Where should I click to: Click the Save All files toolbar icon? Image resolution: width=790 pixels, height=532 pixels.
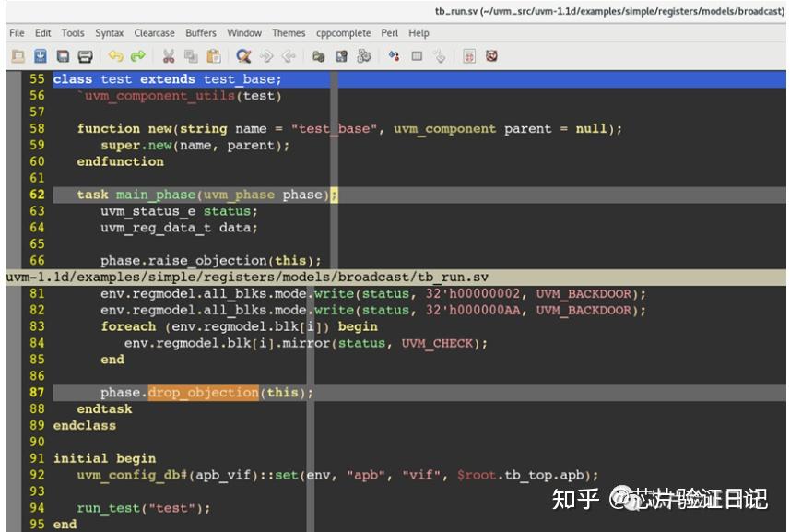point(63,56)
